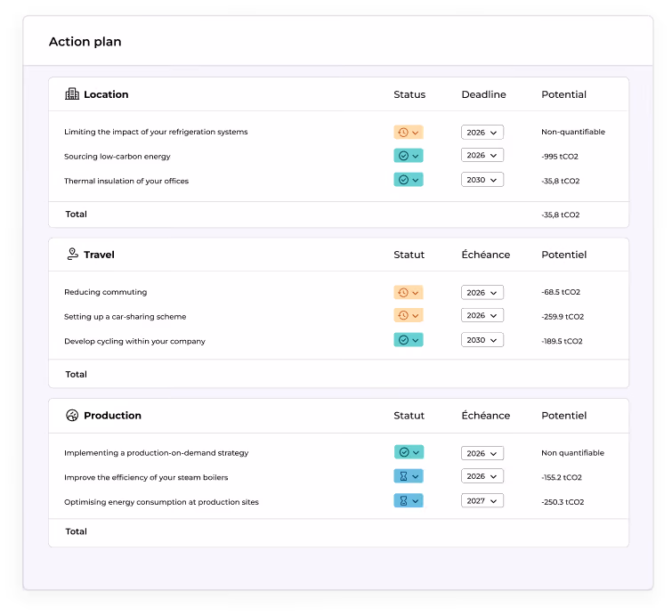This screenshot has height=616, width=672.
Task: Click the -155.2 tCO2 potential value
Action: tap(562, 477)
